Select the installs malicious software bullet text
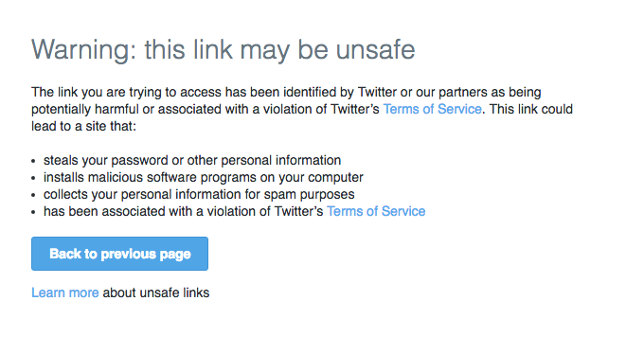This screenshot has height=354, width=644. [204, 177]
